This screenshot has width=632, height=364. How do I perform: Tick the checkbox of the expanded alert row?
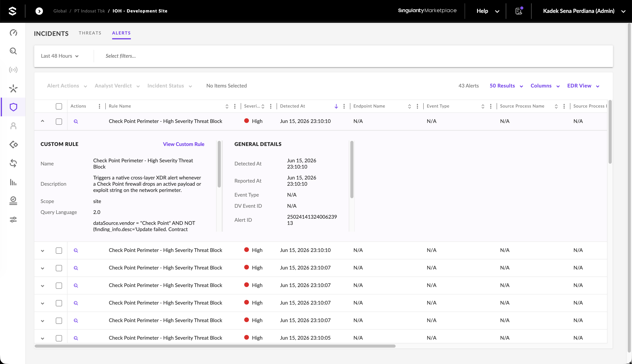coord(59,122)
